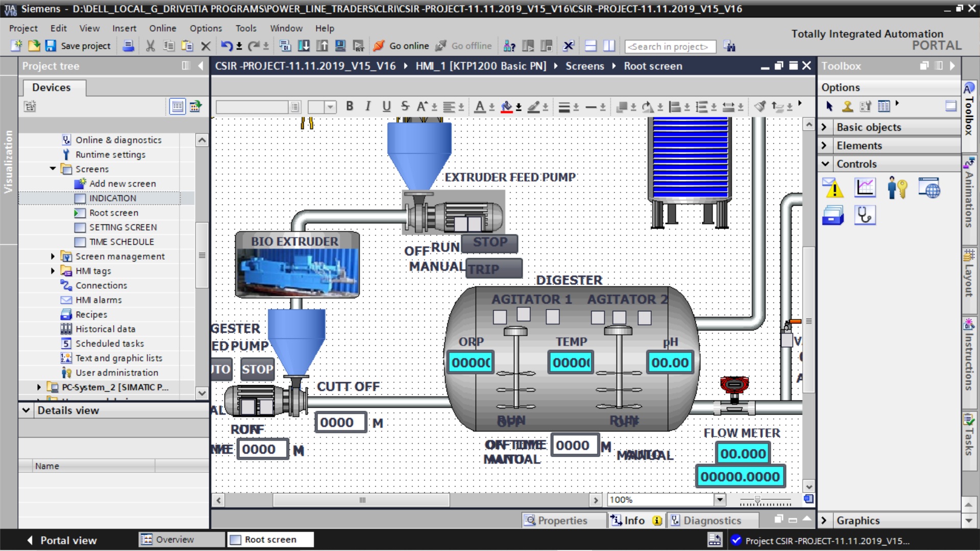Select the Recipe view control icon
The height and width of the screenshot is (551, 980).
click(833, 216)
